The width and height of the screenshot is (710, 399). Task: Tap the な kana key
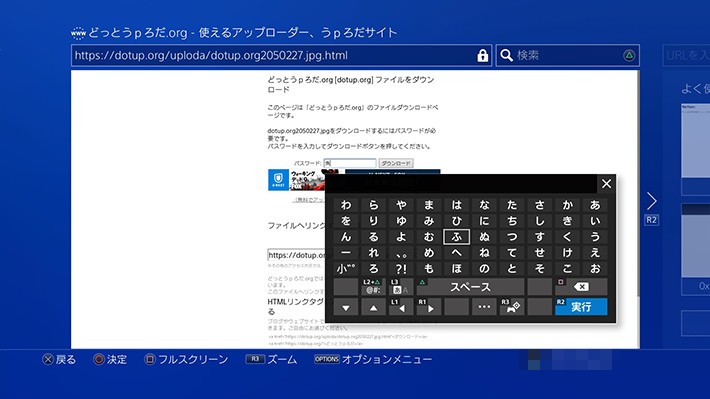click(484, 205)
